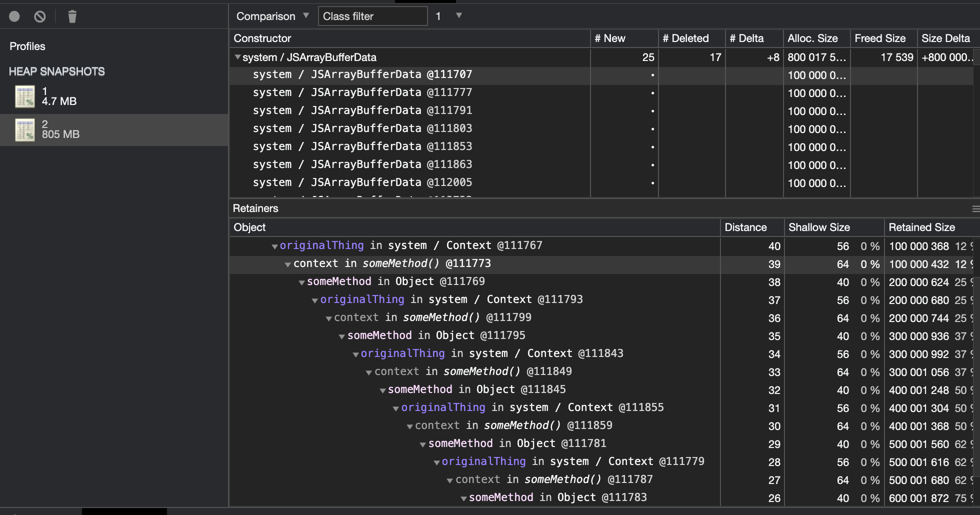Click Alloc. Size total 800 017 5… cell
Viewport: 980px width, 515px height.
tap(817, 57)
